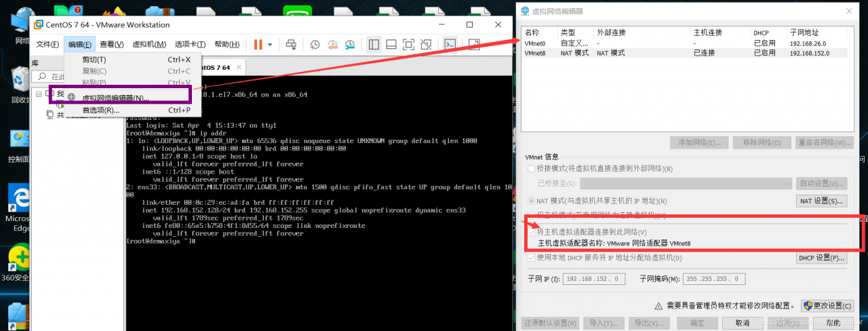Close the 虚拟网络编辑器 dialog
This screenshot has height=331, width=868.
[x=848, y=11]
